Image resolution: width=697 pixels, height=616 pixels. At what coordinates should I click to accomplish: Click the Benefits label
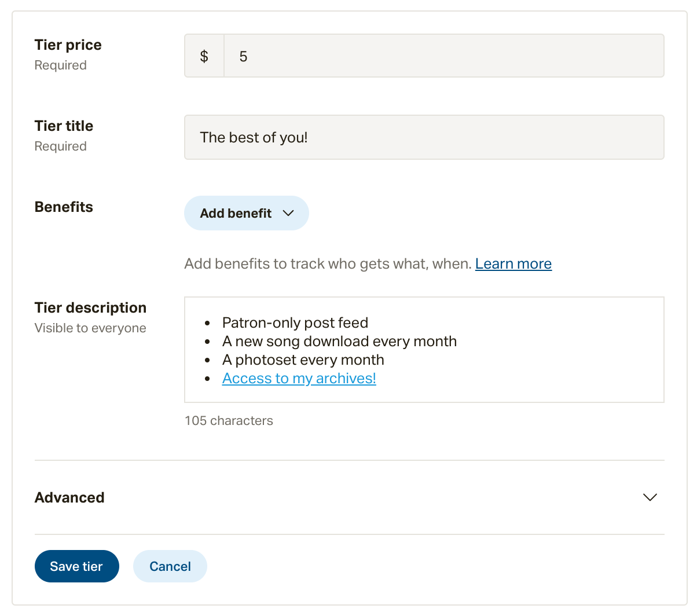click(x=64, y=207)
